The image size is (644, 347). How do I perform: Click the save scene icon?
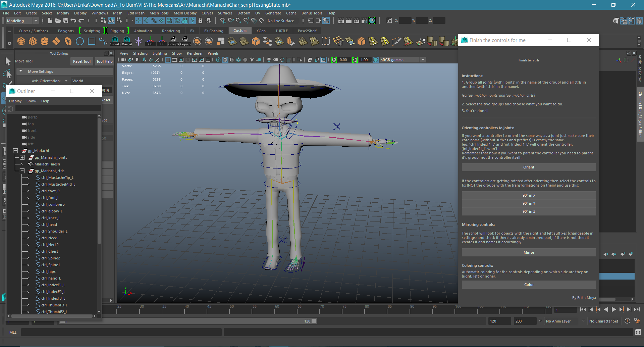tap(66, 21)
